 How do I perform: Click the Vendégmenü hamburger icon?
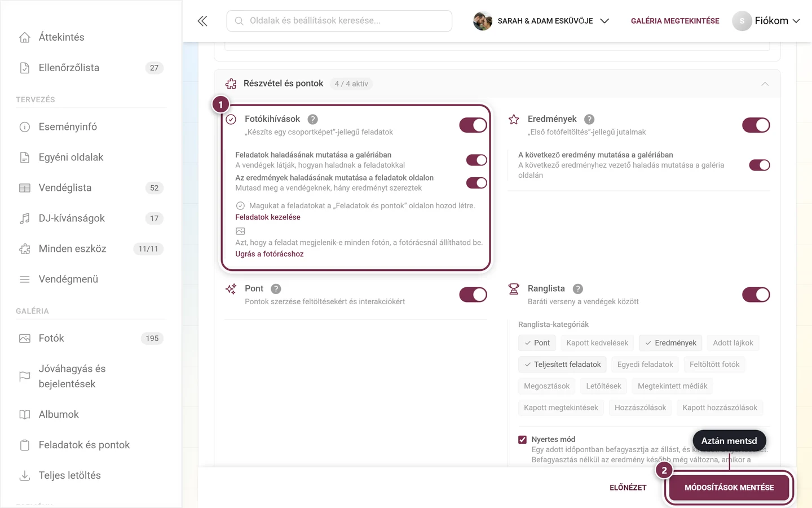(x=25, y=279)
